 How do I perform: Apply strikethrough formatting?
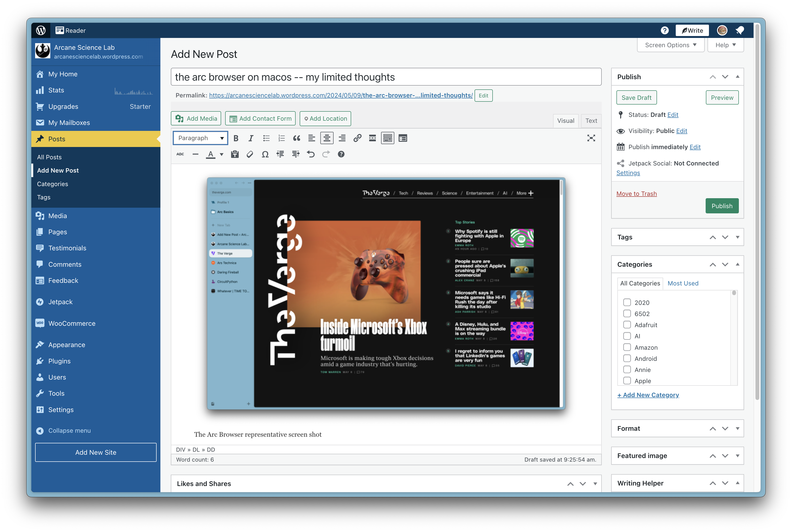click(180, 154)
